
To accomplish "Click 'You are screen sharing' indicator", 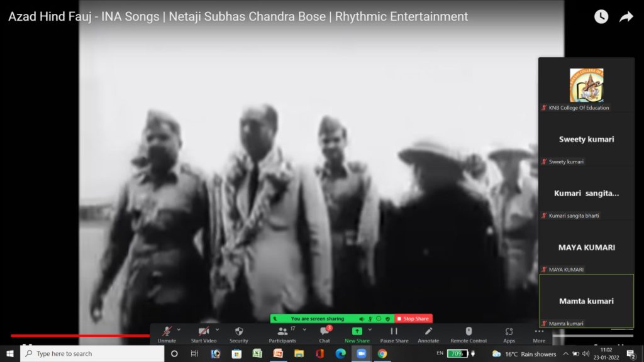I will click(318, 319).
